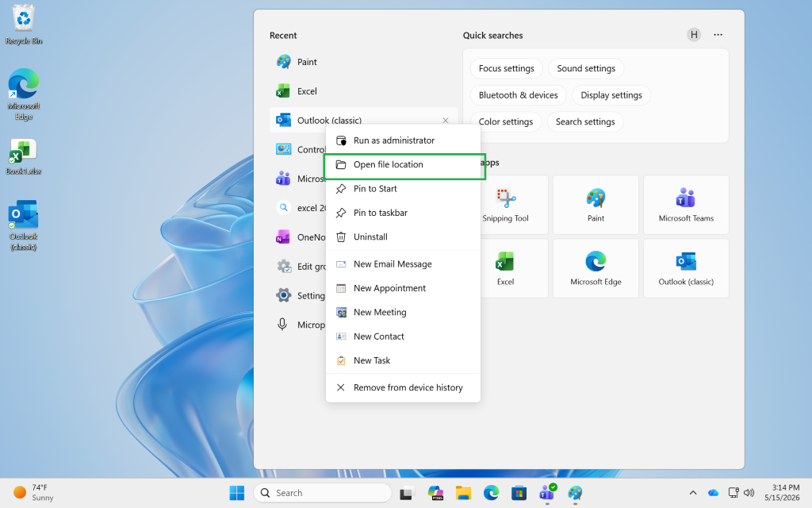Open network status tray icon
The image size is (812, 508).
click(733, 493)
